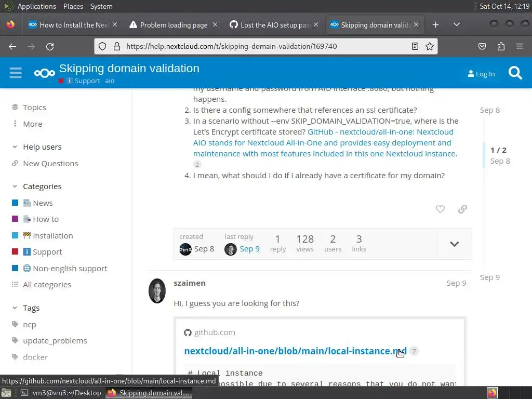Open the News category
Image resolution: width=532 pixels, height=399 pixels.
43,203
